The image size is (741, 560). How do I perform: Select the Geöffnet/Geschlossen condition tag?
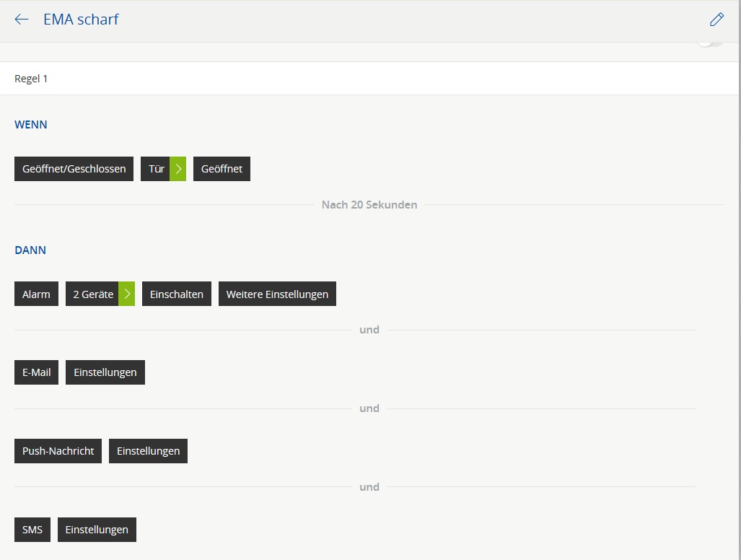pos(74,169)
